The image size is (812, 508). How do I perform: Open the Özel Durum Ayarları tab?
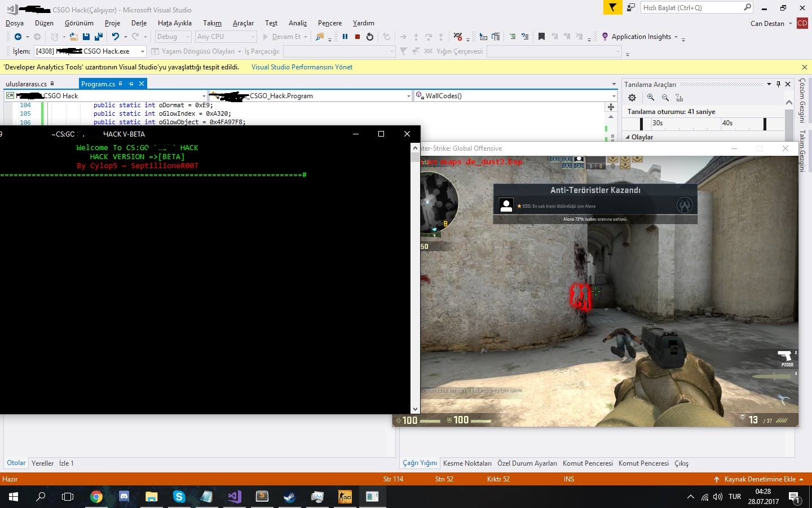click(x=527, y=463)
